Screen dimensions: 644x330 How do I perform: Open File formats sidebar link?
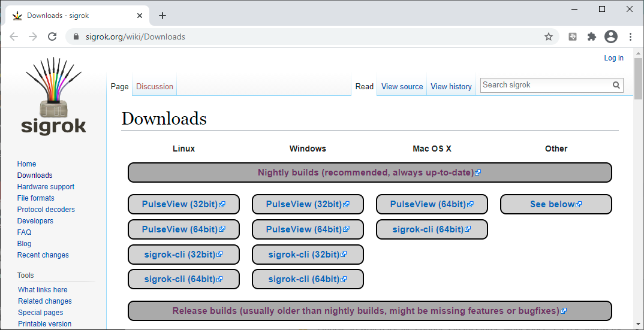click(36, 198)
